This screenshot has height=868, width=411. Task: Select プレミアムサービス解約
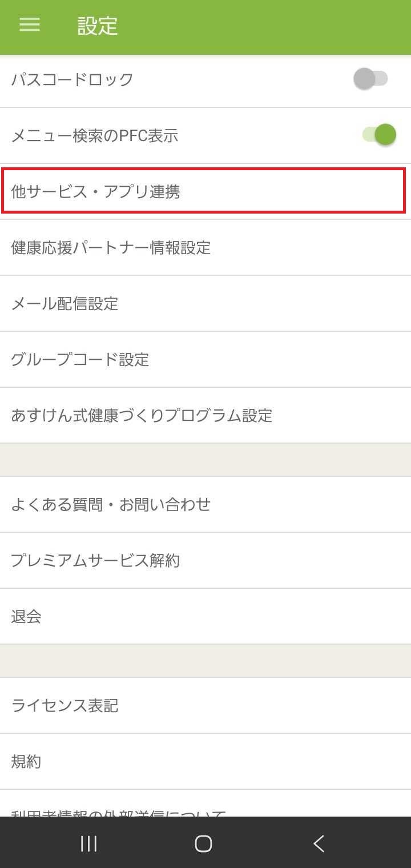(x=205, y=560)
